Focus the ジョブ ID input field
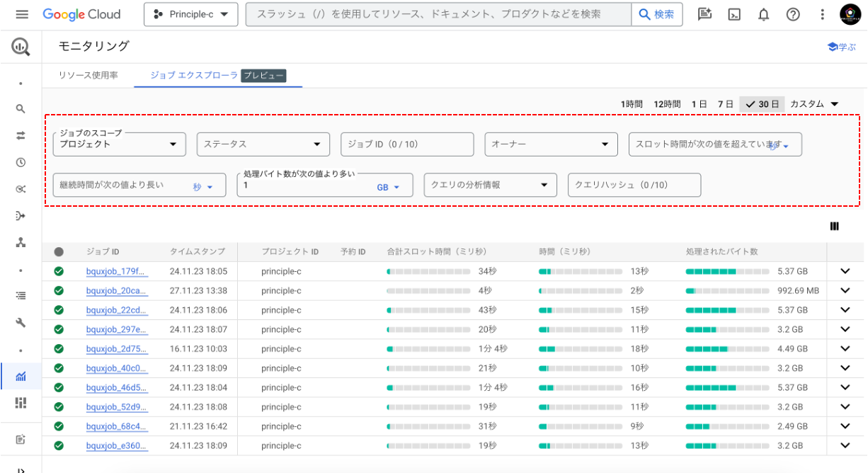Screen dimensions: 868x473 pos(406,144)
